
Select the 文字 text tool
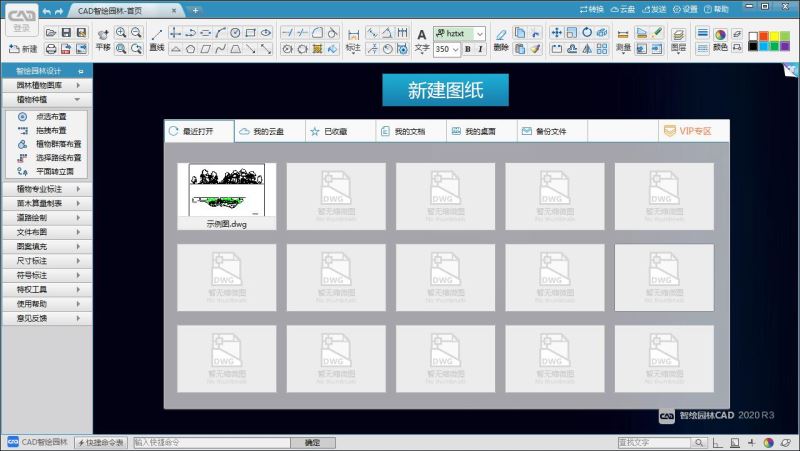(x=421, y=40)
